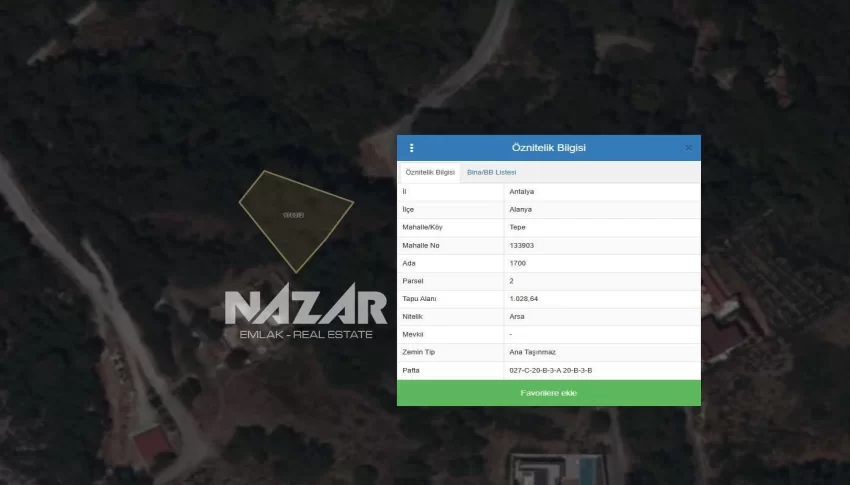Select the Mahalle/Köy value Tepe
The width and height of the screenshot is (850, 485).
point(518,227)
